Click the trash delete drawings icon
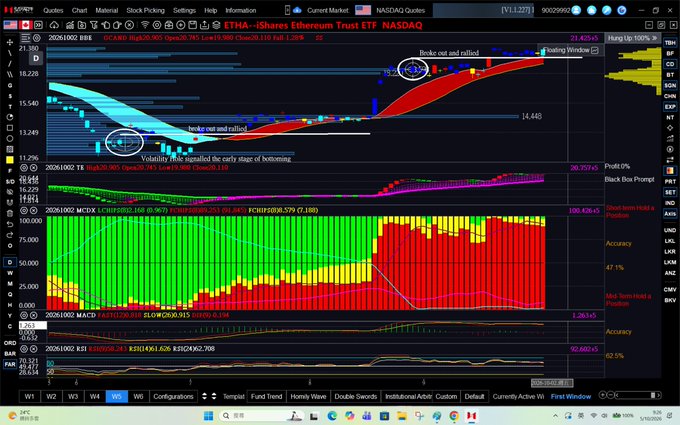680x425 pixels. tap(10, 213)
